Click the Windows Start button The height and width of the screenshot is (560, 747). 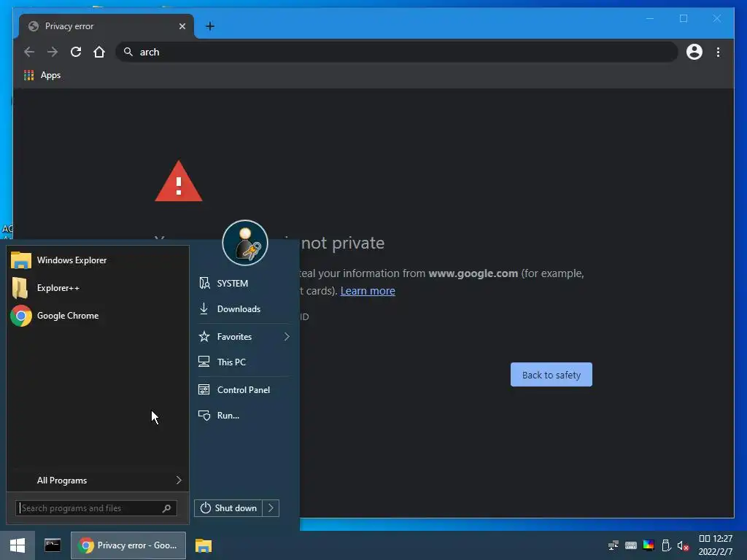point(18,545)
